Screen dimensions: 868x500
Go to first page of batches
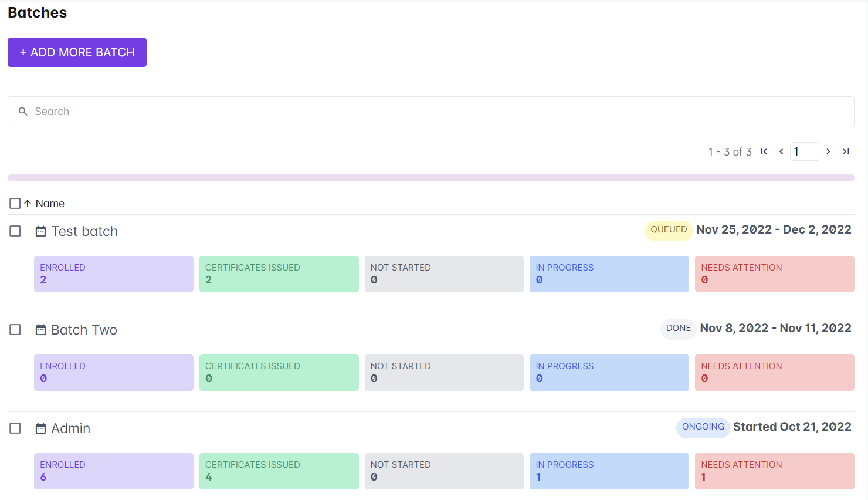pos(764,151)
